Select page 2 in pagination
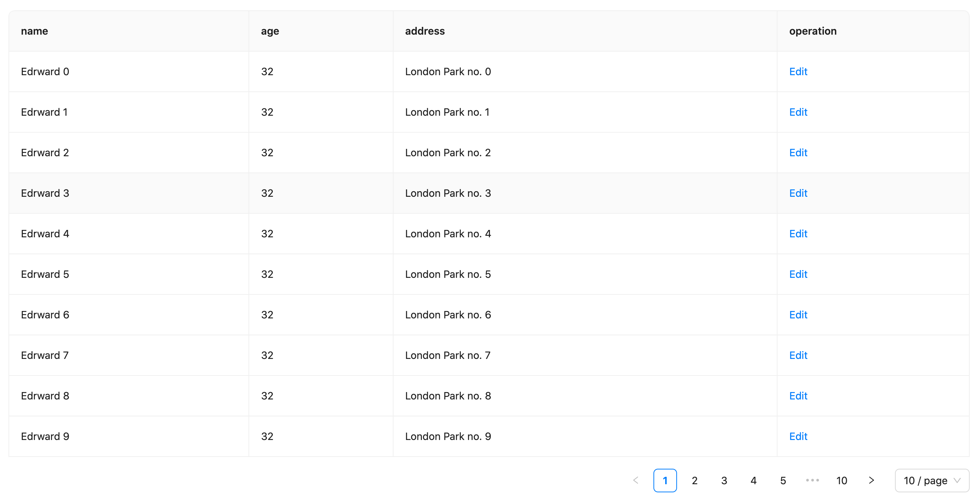980x496 pixels. (694, 480)
